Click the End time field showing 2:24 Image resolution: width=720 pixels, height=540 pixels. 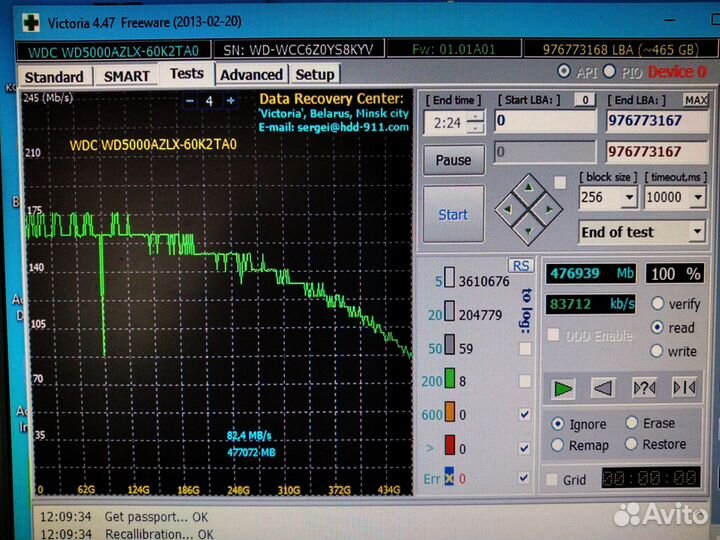(447, 123)
